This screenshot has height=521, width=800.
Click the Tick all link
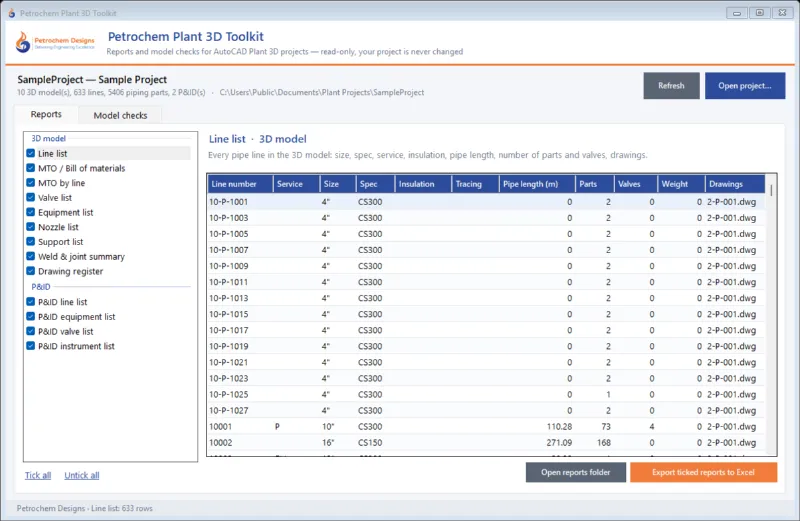38,475
